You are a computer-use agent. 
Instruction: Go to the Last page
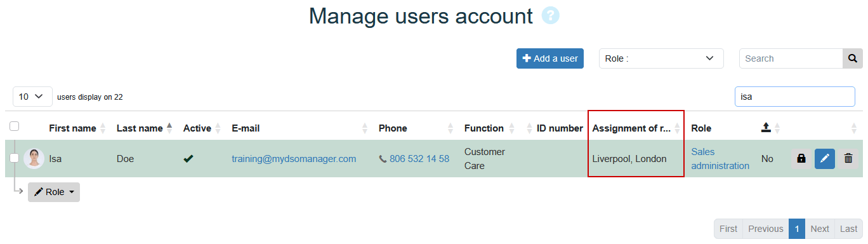point(849,229)
